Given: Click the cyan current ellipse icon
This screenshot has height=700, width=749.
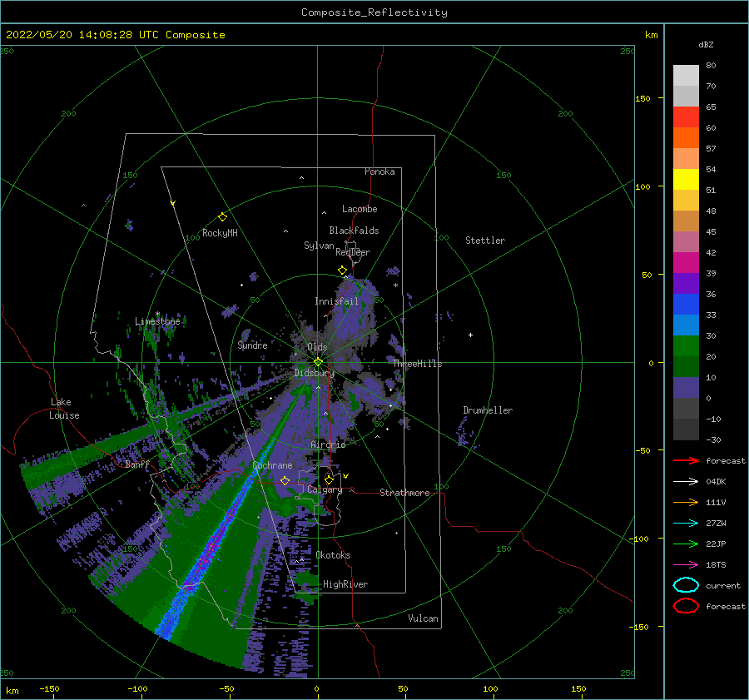Looking at the screenshot, I should 686,585.
